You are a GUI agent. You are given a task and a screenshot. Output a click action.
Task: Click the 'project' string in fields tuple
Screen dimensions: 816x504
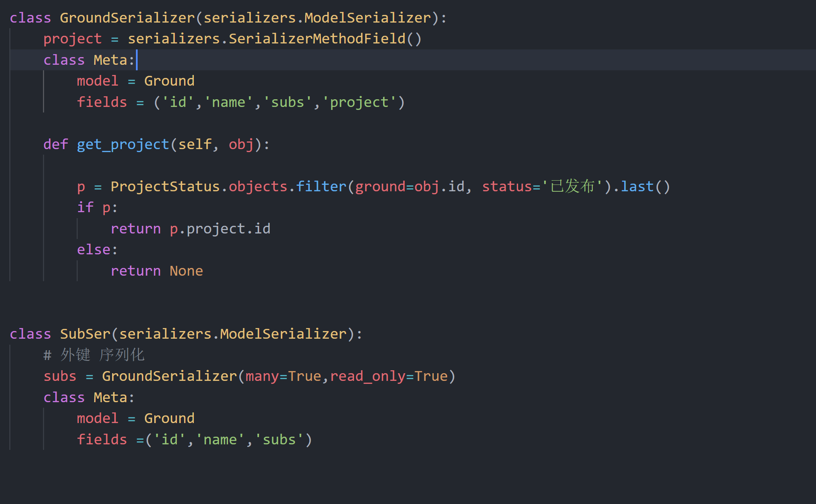click(x=359, y=102)
